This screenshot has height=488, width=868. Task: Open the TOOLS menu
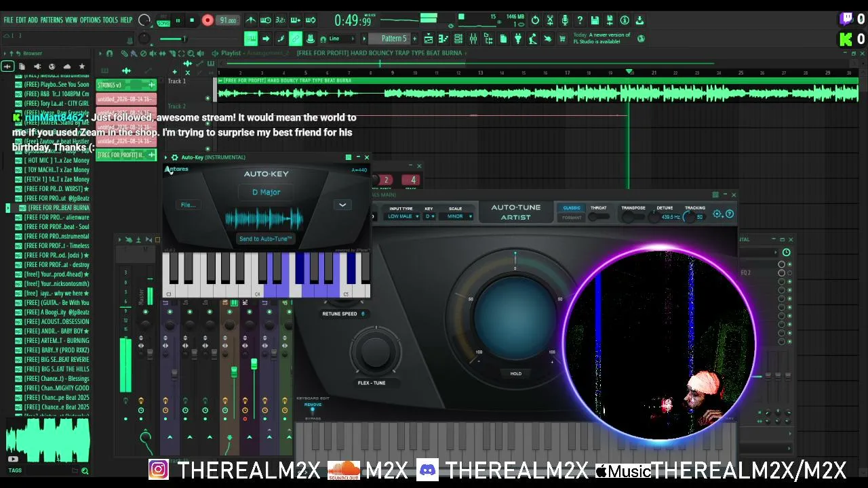(110, 20)
